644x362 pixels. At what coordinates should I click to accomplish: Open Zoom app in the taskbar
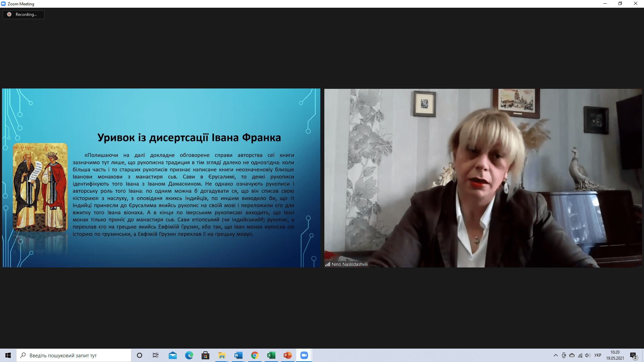tap(304, 355)
